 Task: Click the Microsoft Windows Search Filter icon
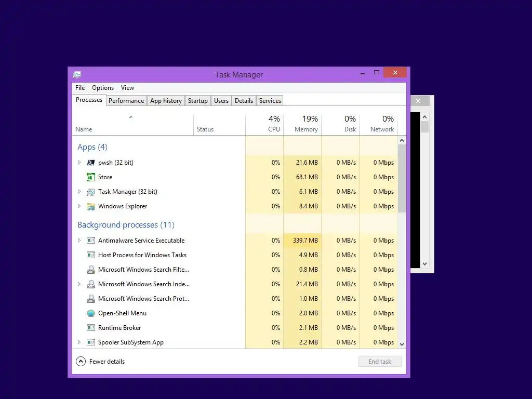click(x=90, y=270)
